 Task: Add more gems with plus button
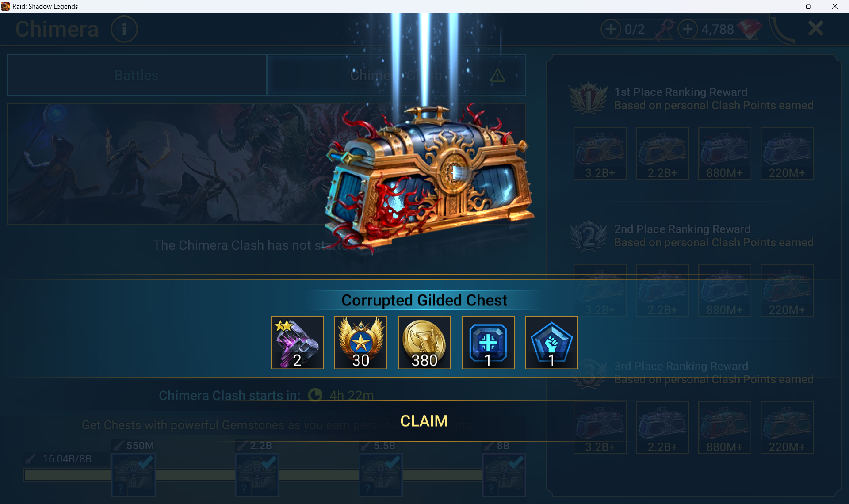pyautogui.click(x=688, y=29)
